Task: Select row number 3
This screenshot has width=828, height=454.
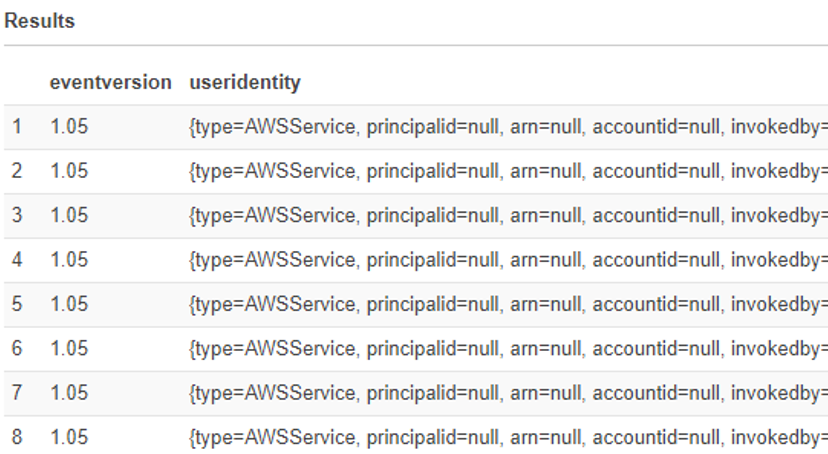Action: coord(17,215)
